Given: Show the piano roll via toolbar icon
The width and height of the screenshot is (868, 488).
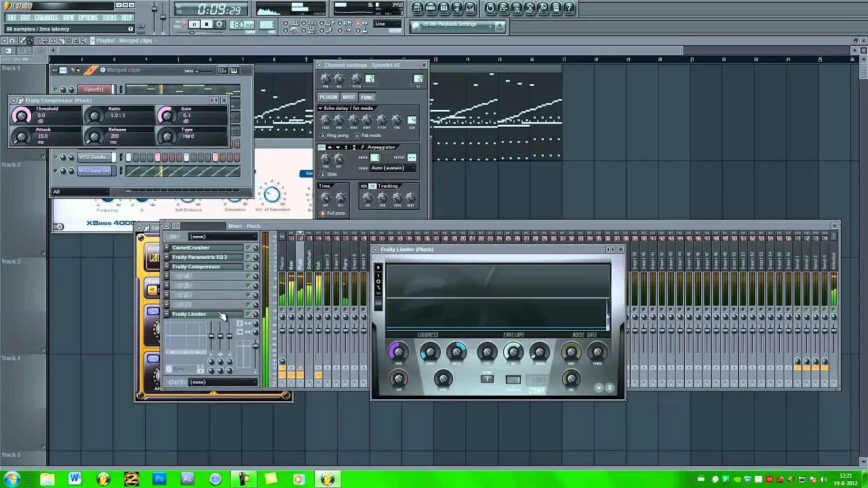Looking at the screenshot, I should tap(443, 8).
